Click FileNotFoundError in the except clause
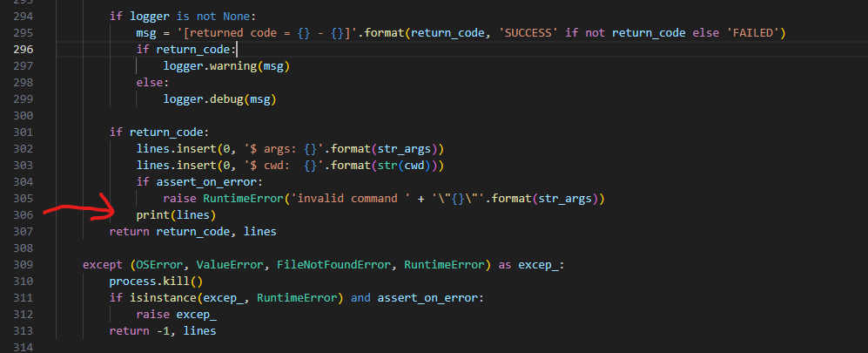This screenshot has width=868, height=353. (333, 266)
